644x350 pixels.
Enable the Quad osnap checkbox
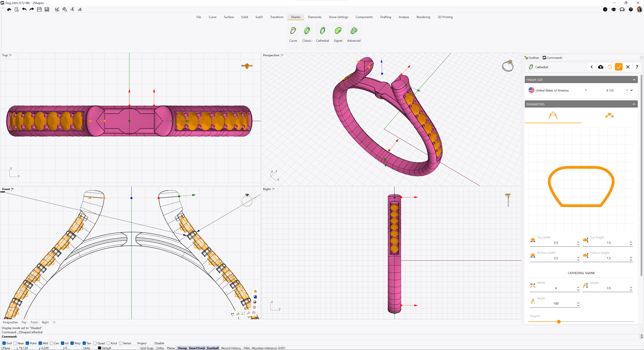(95, 343)
